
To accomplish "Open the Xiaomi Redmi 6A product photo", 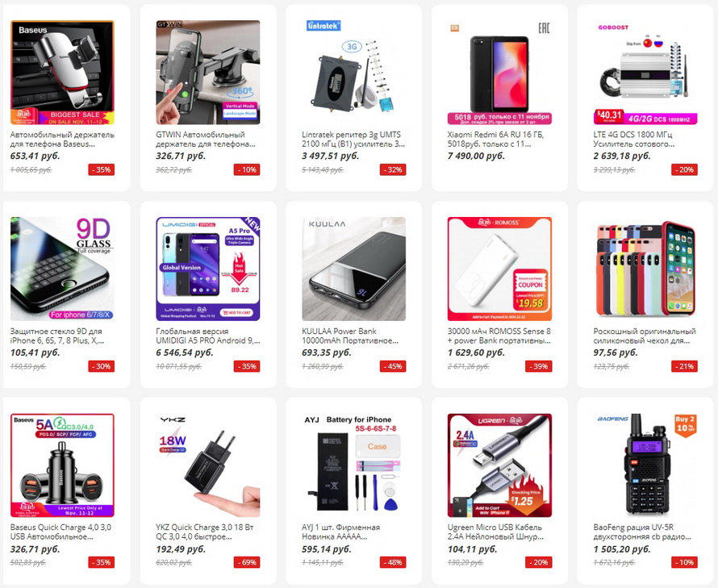I will (x=499, y=73).
